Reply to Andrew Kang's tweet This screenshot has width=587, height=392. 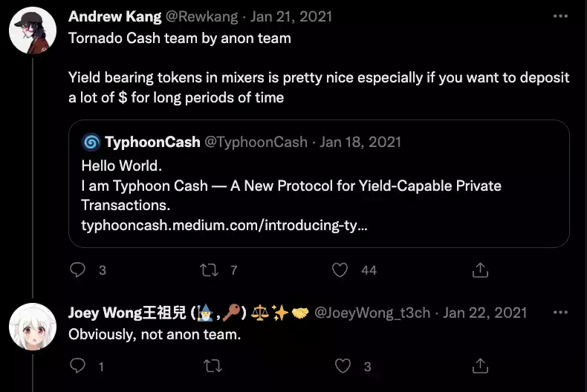point(77,269)
